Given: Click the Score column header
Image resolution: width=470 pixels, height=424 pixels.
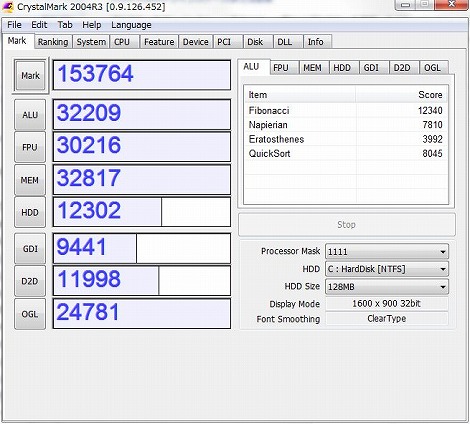Looking at the screenshot, I should pyautogui.click(x=402, y=95).
